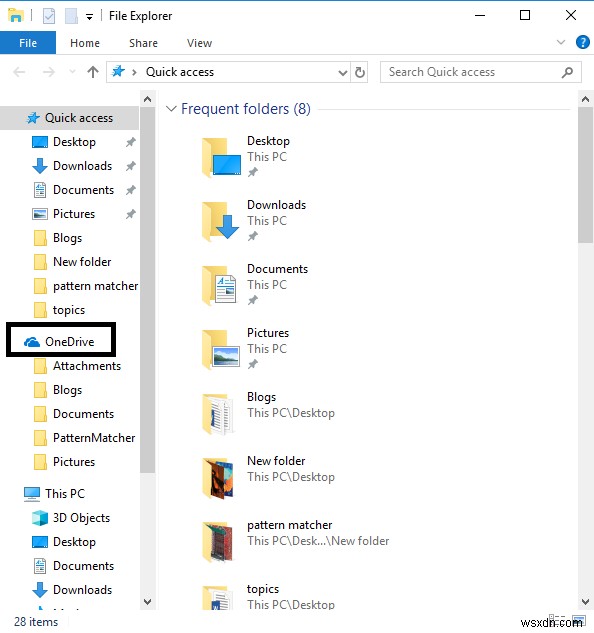This screenshot has height=633, width=594.
Task: Click the Back navigation arrow
Action: tap(19, 72)
